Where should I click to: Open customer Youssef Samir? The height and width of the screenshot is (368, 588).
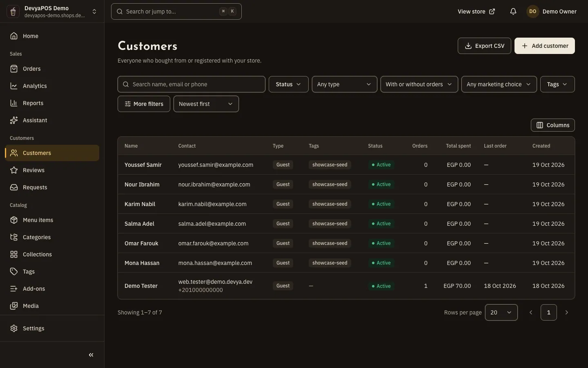click(143, 165)
